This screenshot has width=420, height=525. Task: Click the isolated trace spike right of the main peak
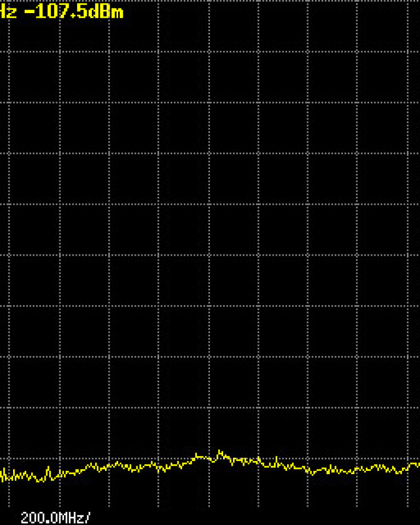click(277, 458)
